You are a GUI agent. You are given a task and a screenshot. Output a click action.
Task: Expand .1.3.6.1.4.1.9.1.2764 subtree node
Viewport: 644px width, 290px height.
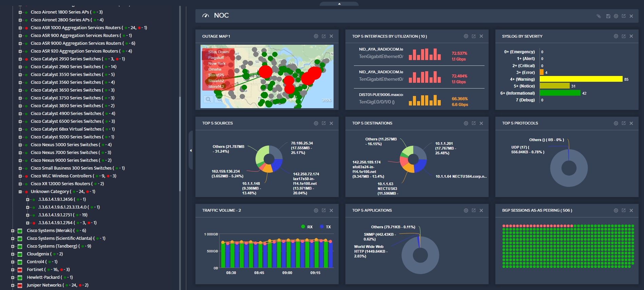coord(27,223)
